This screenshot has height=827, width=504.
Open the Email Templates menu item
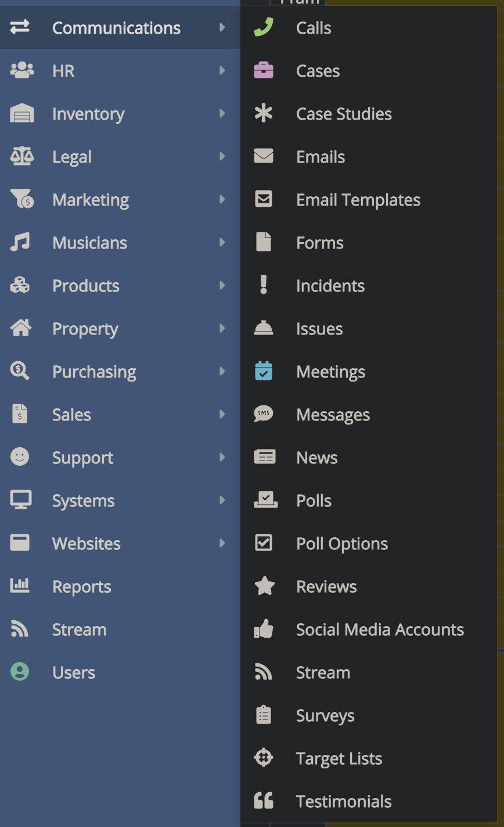point(358,200)
